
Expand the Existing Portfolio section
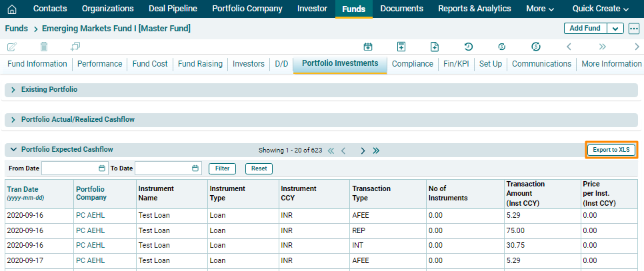(13, 89)
